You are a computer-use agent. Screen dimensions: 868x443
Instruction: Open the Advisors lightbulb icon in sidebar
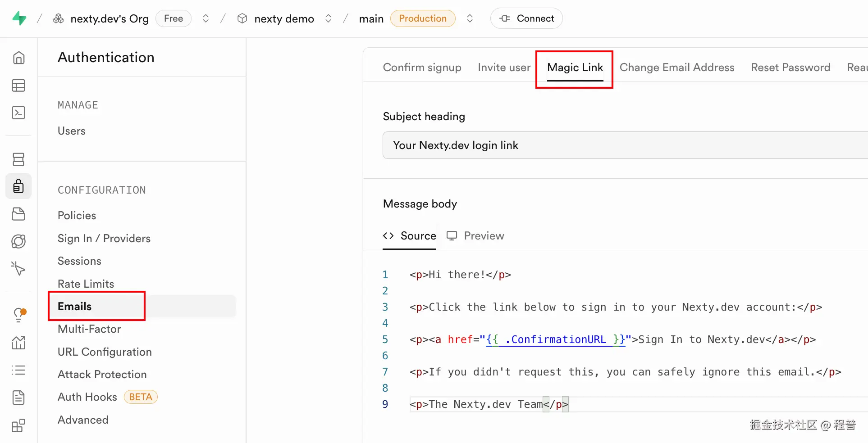point(18,315)
